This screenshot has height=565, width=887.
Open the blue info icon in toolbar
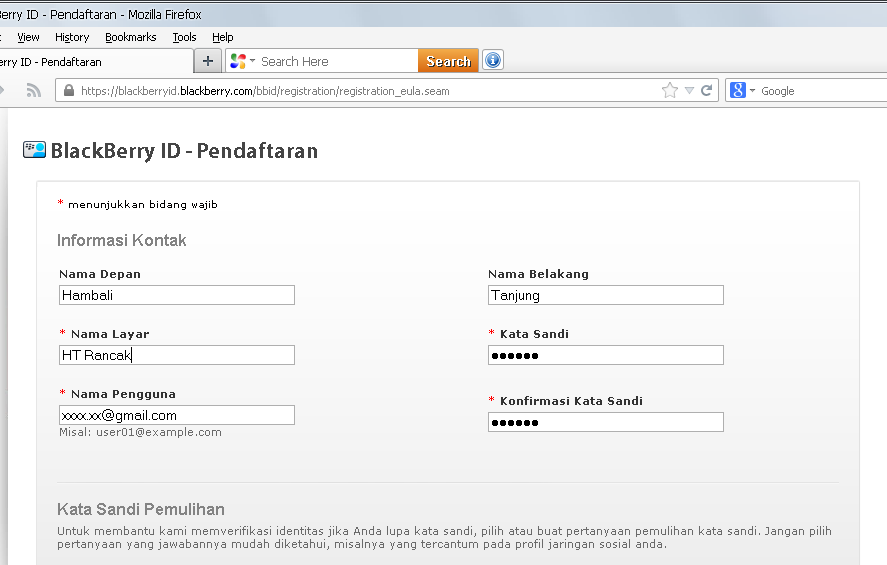pos(493,60)
